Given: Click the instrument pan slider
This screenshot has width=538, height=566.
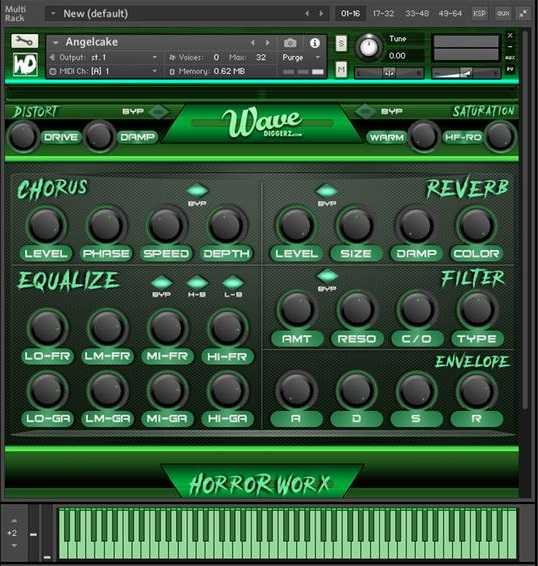Looking at the screenshot, I should 389,73.
